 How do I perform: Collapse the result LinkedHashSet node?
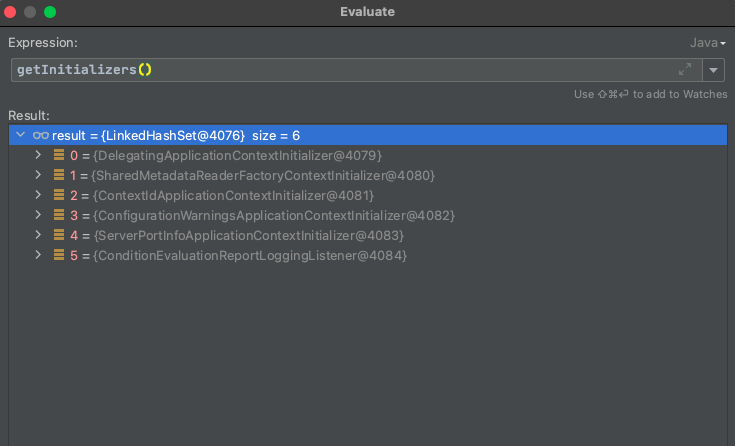pos(21,135)
